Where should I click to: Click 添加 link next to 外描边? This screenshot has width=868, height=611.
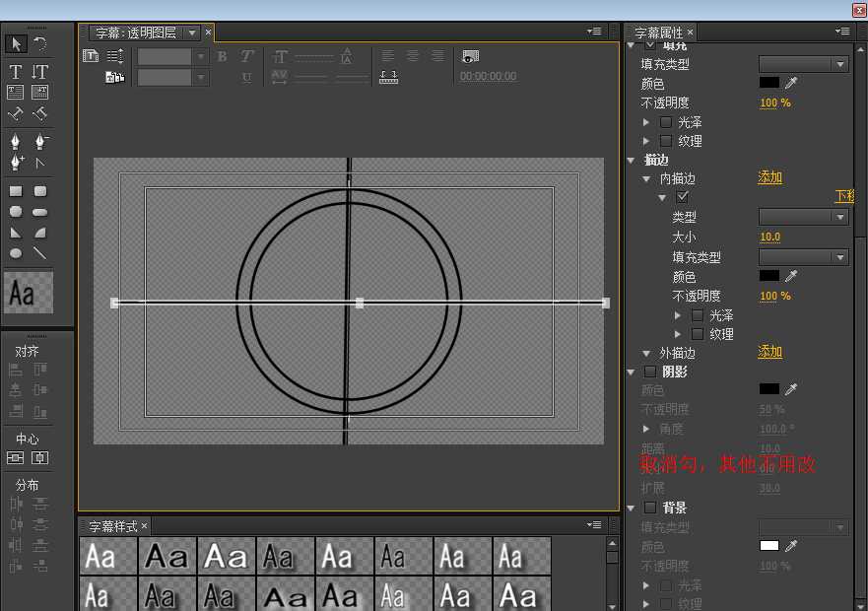click(770, 352)
